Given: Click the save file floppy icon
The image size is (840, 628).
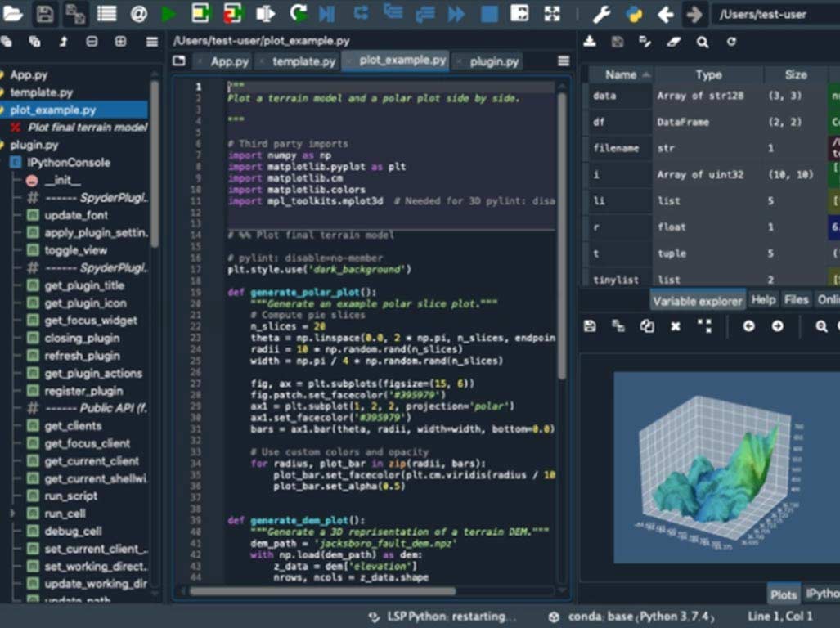Looking at the screenshot, I should tap(44, 14).
